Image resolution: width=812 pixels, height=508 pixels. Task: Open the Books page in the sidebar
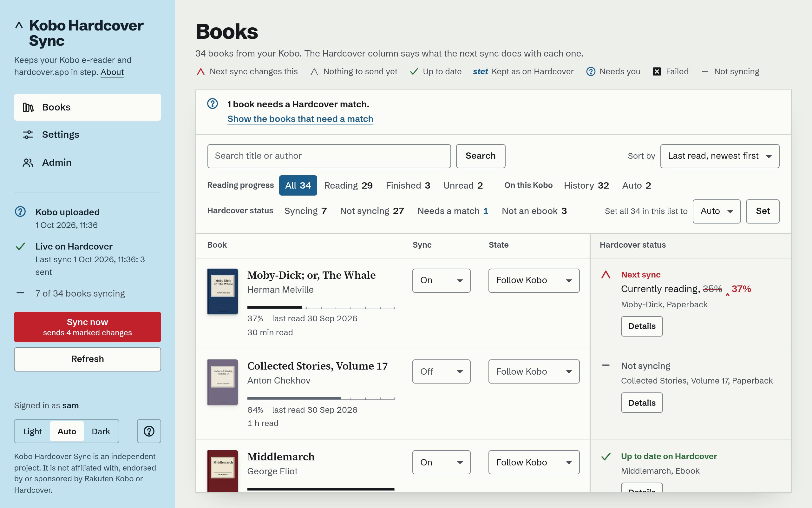pos(87,107)
